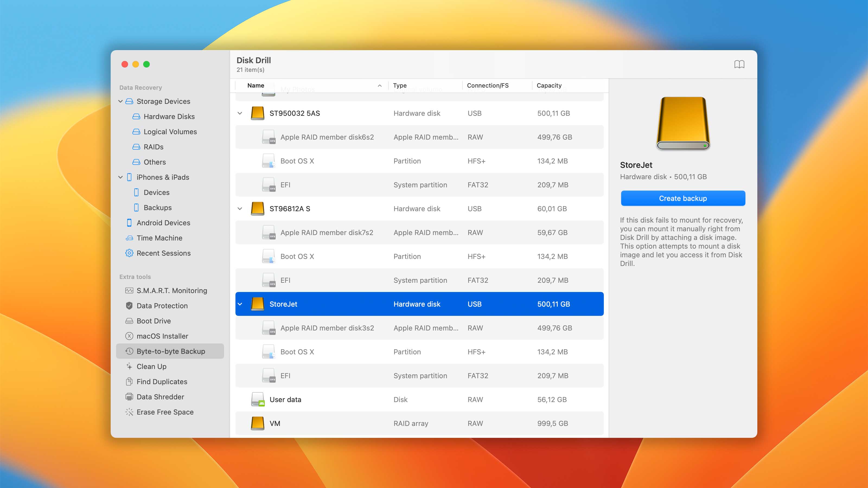
Task: Collapse the iPhones & iPads section
Action: (x=120, y=177)
